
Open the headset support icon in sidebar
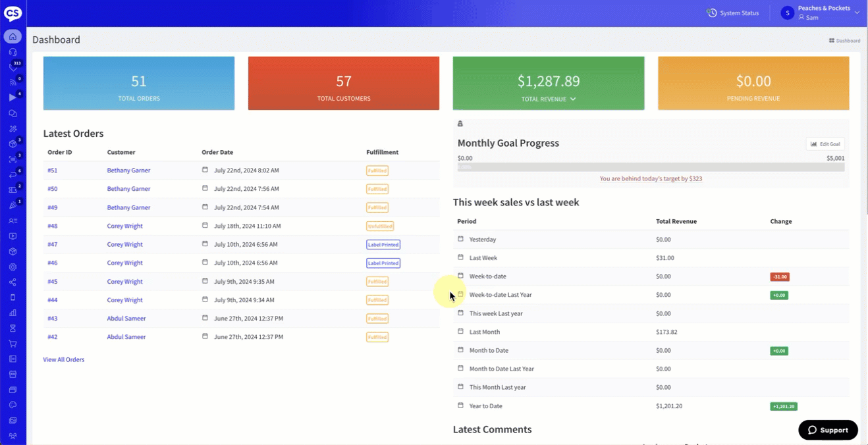13,52
